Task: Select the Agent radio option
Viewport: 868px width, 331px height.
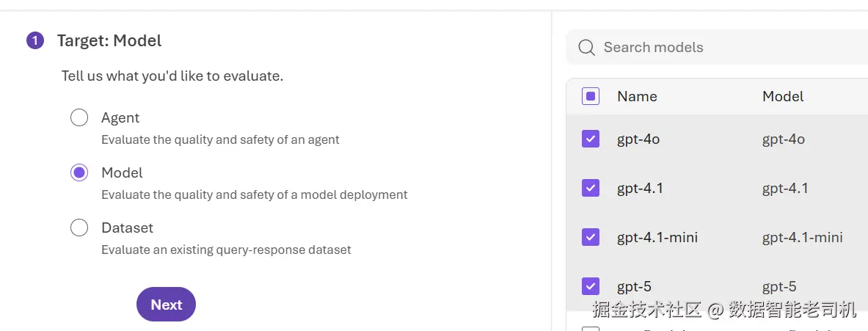Action: click(79, 117)
